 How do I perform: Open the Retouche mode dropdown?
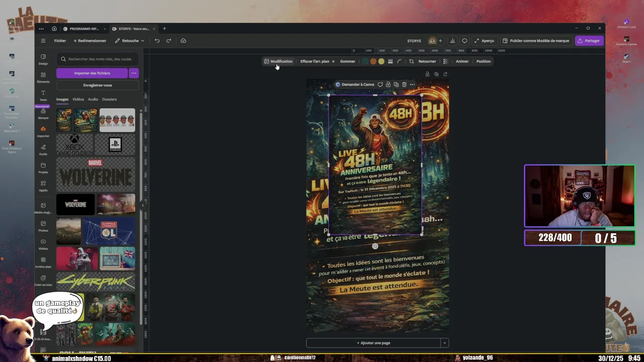point(129,41)
